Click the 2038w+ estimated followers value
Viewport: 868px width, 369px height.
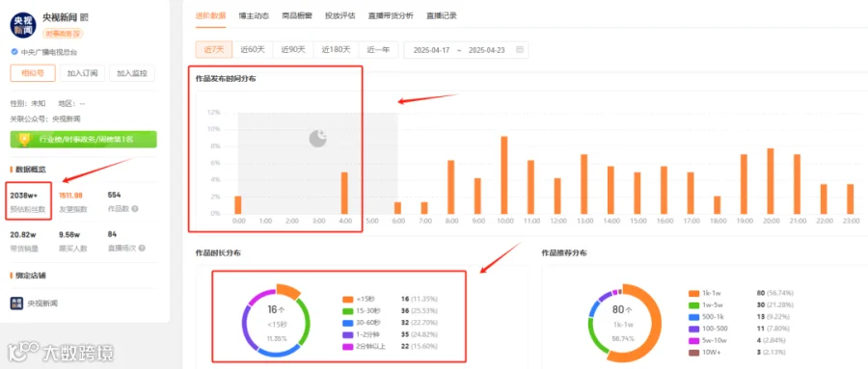23,195
